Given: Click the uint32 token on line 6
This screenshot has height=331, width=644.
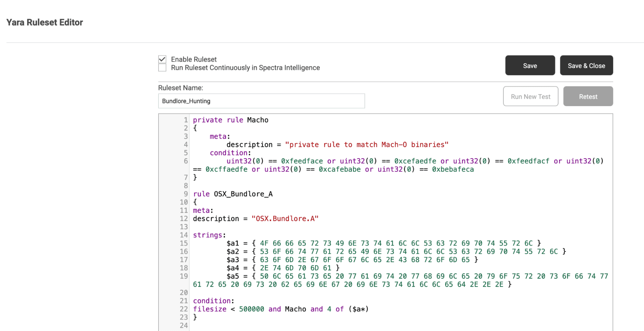Looking at the screenshot, I should [238, 161].
